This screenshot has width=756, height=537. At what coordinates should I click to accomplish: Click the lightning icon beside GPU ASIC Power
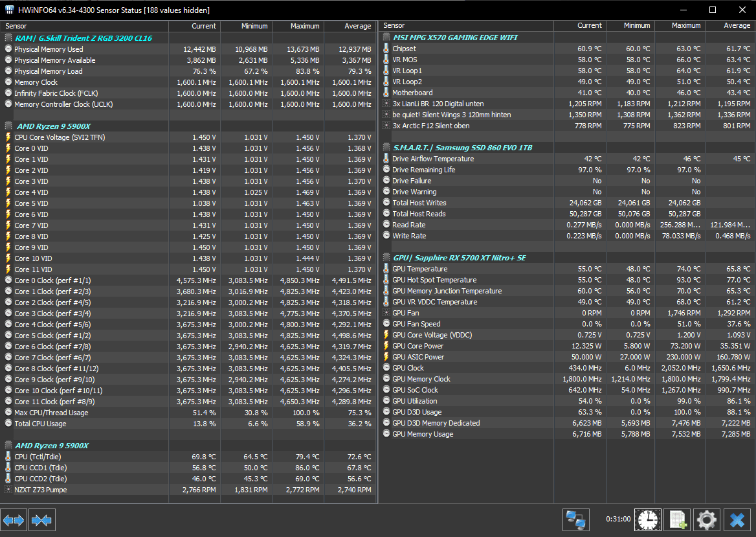[386, 357]
